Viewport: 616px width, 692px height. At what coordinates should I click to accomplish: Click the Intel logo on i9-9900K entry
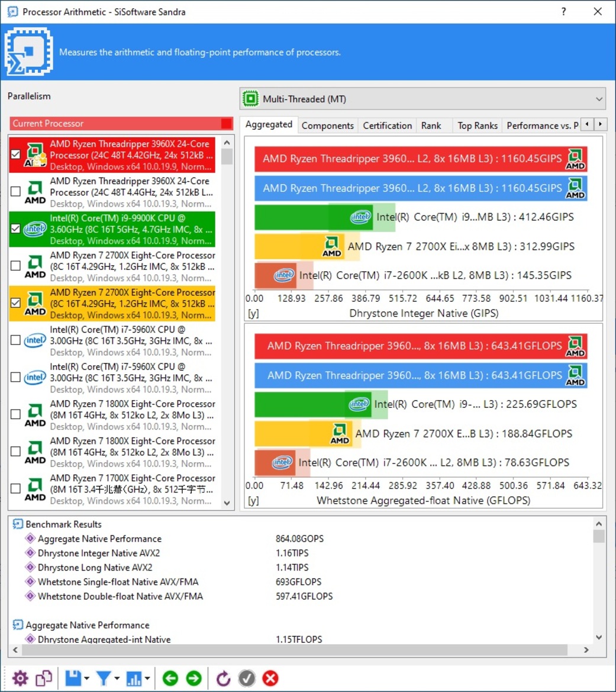pyautogui.click(x=35, y=228)
